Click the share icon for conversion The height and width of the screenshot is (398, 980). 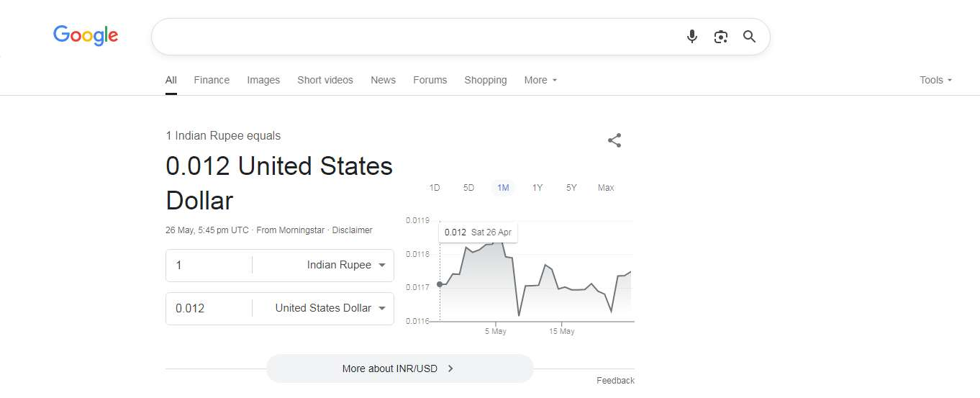coord(614,140)
